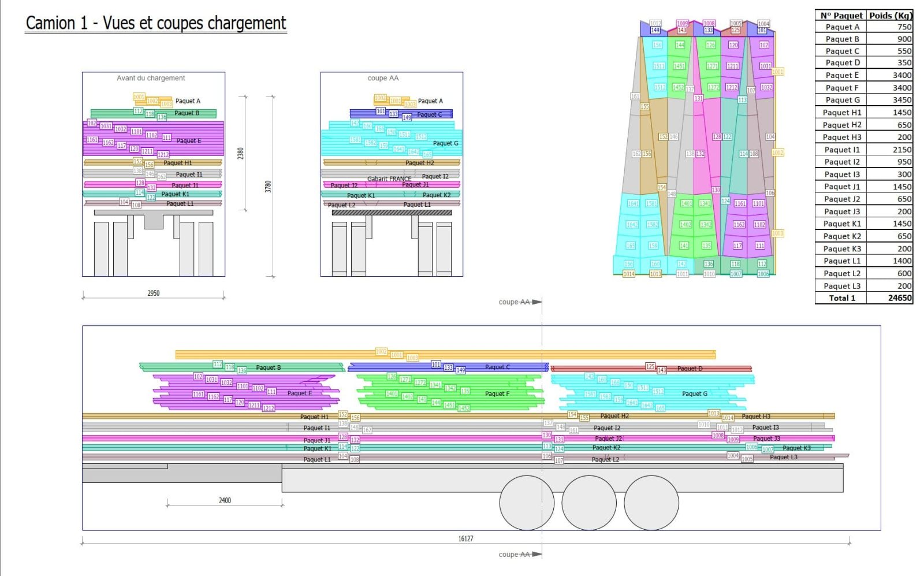Select 'Paquet L3' in the weight table
The image size is (924, 576).
842,286
